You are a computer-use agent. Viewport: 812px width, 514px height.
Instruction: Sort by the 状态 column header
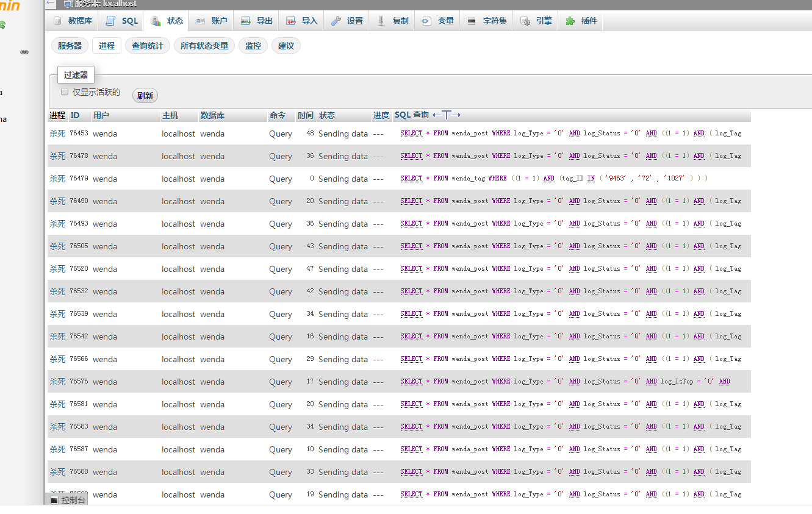[x=327, y=115]
